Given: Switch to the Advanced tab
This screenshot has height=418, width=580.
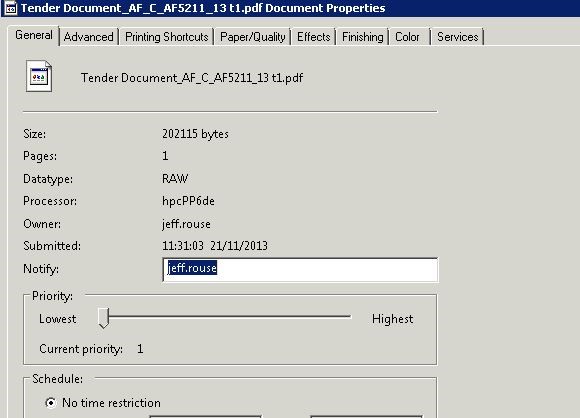Looking at the screenshot, I should (x=88, y=37).
